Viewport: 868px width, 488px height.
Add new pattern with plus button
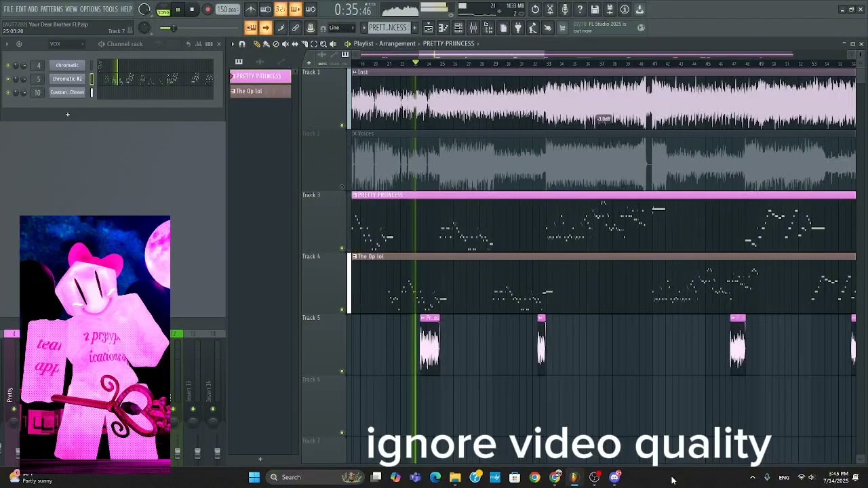pos(414,28)
